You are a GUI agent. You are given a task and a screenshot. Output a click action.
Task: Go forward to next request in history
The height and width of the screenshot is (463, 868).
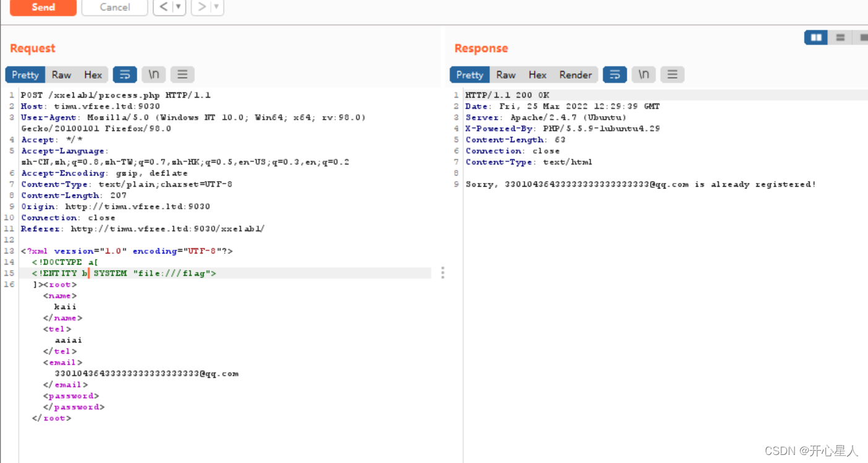[202, 7]
